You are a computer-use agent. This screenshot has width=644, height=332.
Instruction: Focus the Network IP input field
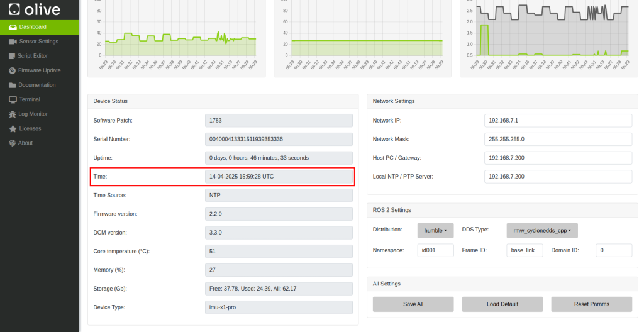pyautogui.click(x=558, y=121)
